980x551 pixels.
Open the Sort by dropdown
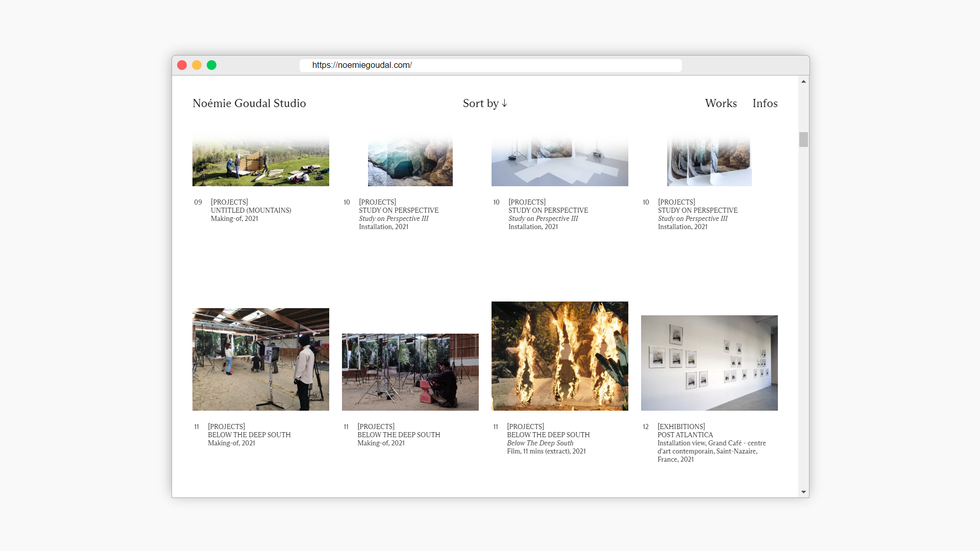pyautogui.click(x=485, y=104)
